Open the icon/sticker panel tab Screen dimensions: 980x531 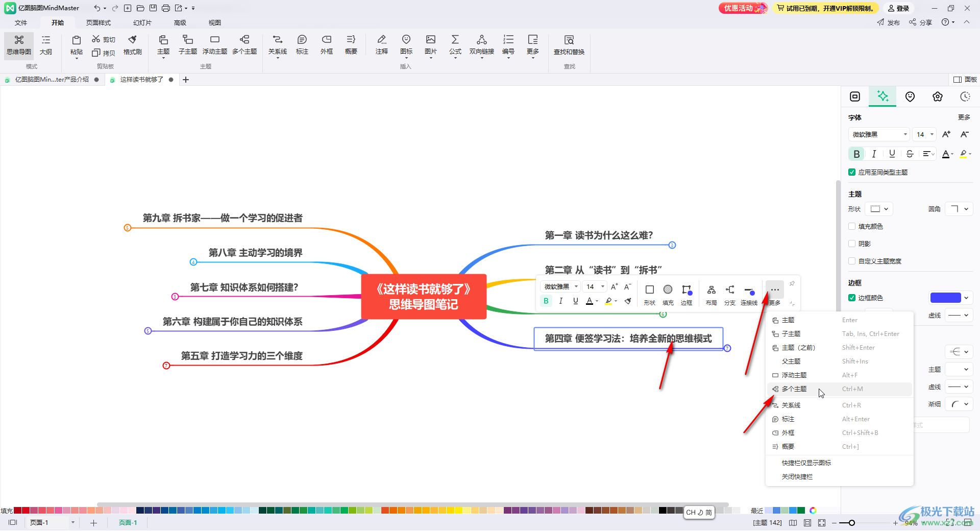[910, 96]
